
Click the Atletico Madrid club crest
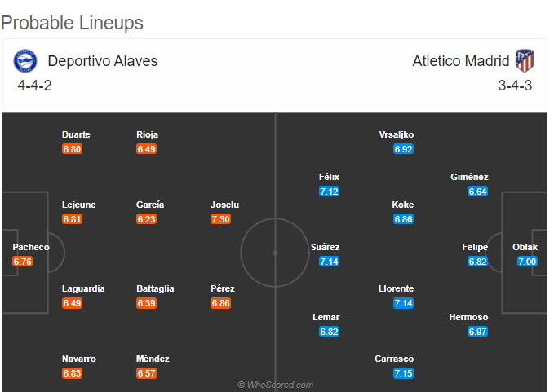click(x=525, y=60)
